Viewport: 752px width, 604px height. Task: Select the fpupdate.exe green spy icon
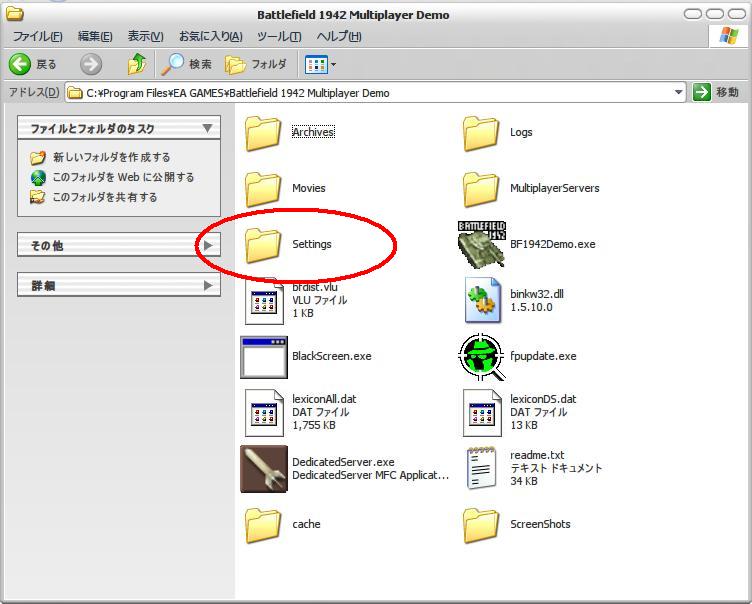click(x=482, y=357)
